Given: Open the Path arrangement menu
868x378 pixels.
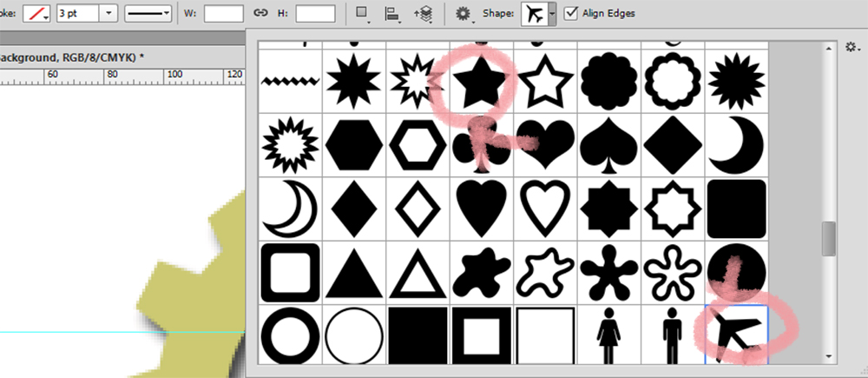Looking at the screenshot, I should tap(424, 15).
